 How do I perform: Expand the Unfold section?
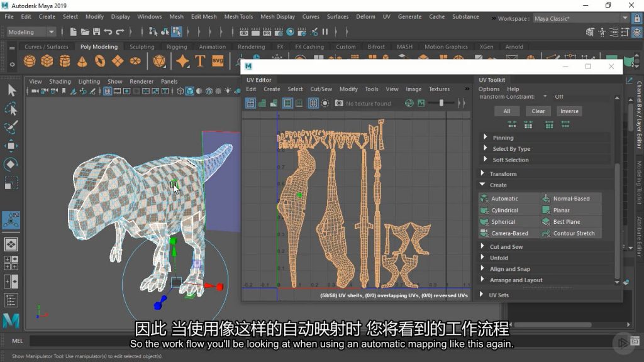(545, 258)
